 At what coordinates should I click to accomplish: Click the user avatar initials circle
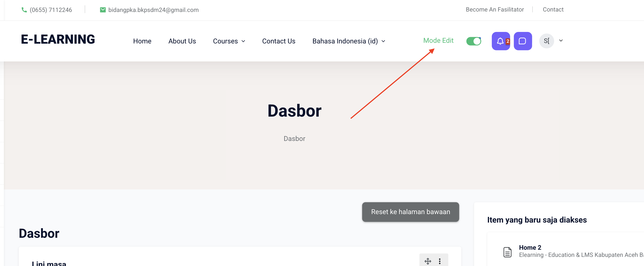tap(546, 41)
